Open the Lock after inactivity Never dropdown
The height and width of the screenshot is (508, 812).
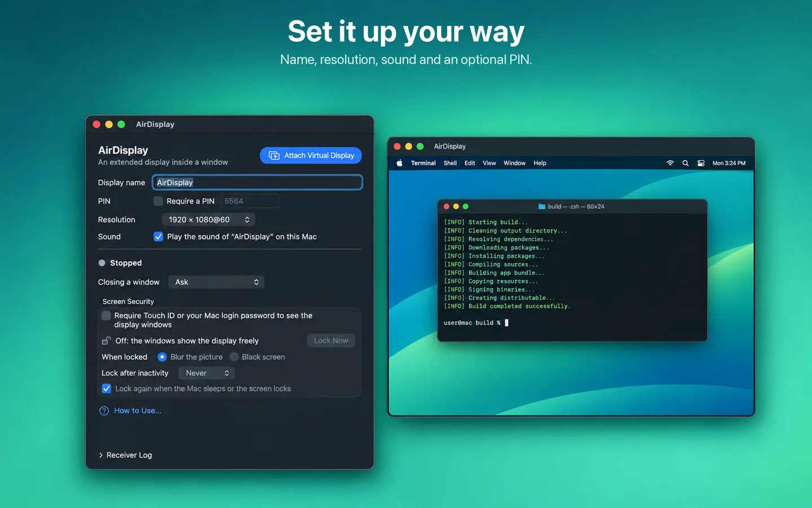click(207, 373)
